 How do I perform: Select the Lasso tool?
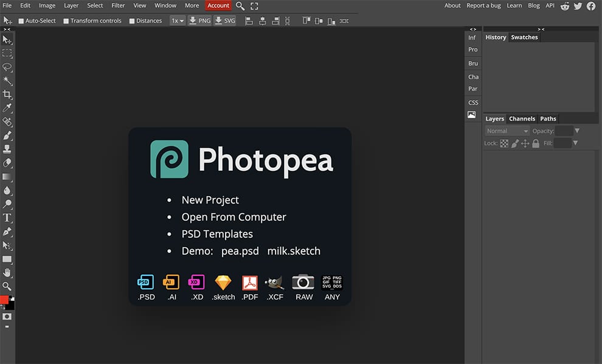click(7, 67)
